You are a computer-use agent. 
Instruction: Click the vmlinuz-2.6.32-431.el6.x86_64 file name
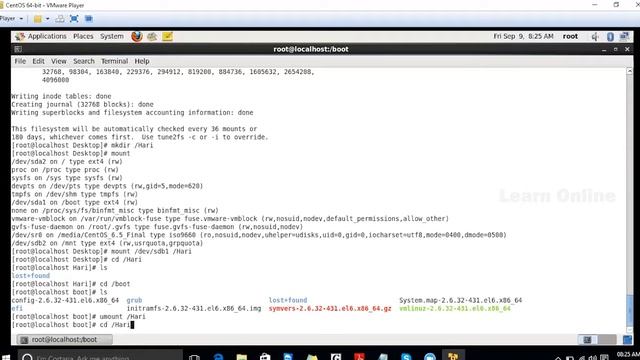point(455,309)
